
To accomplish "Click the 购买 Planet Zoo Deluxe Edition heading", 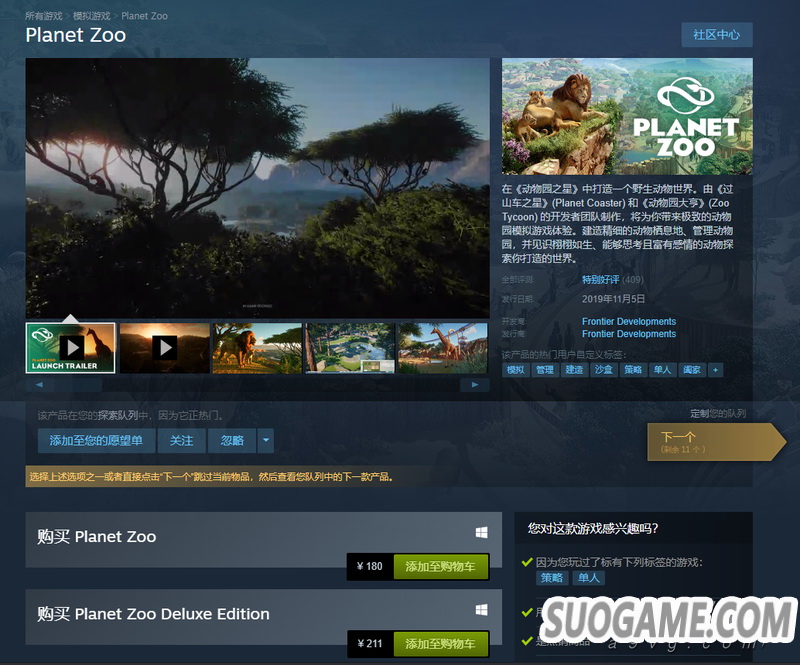I will point(153,614).
